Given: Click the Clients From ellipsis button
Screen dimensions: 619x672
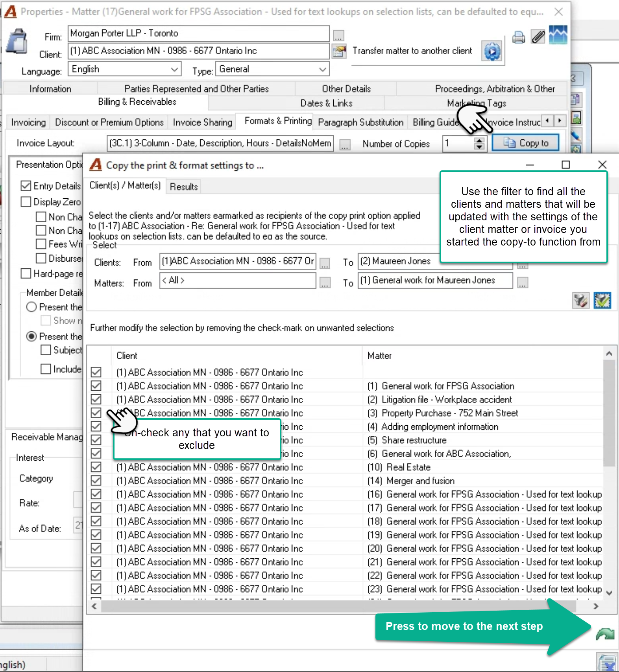Looking at the screenshot, I should coord(325,263).
